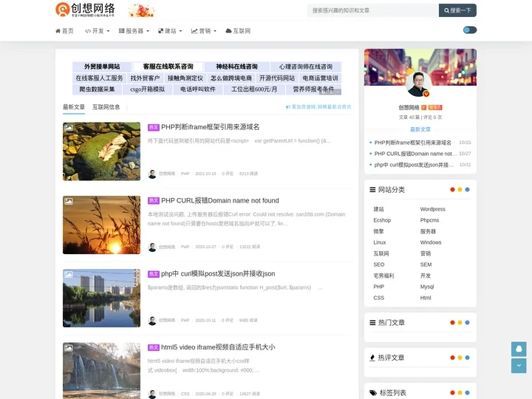The height and width of the screenshot is (399, 532).
Task: Click the image icon on the sunset thumbnail
Action: coord(69,201)
